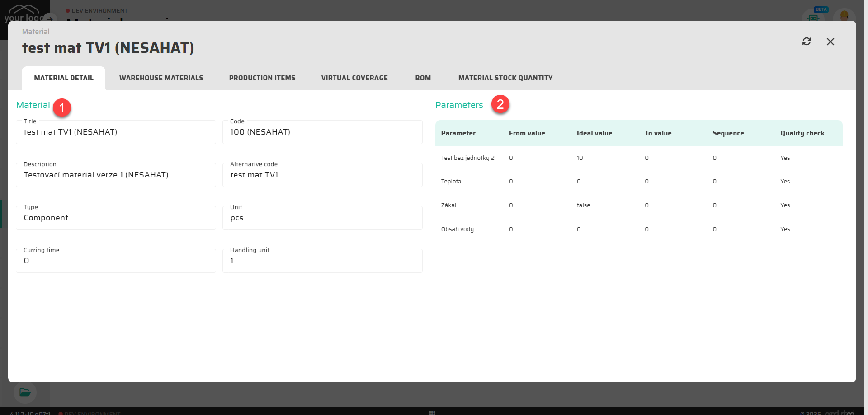The width and height of the screenshot is (868, 415).
Task: Open the Type field showing Component
Action: [x=116, y=218]
